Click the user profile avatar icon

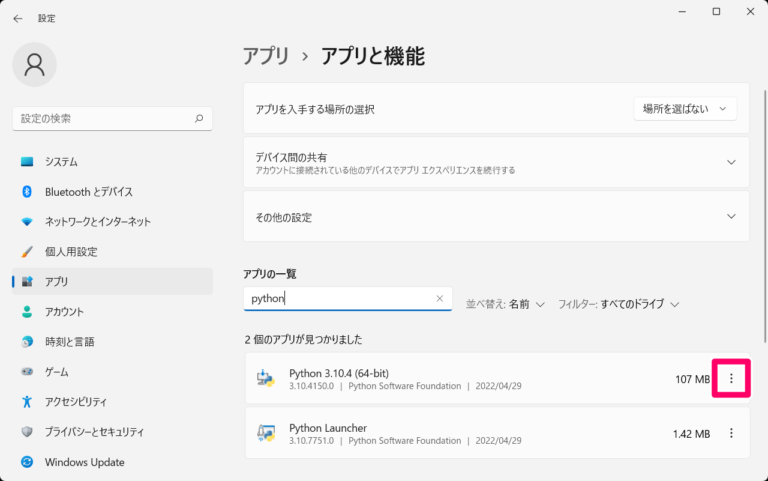(x=35, y=65)
